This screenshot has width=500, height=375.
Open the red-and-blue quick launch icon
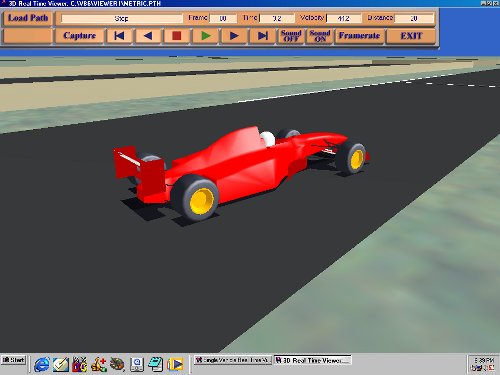click(80, 364)
